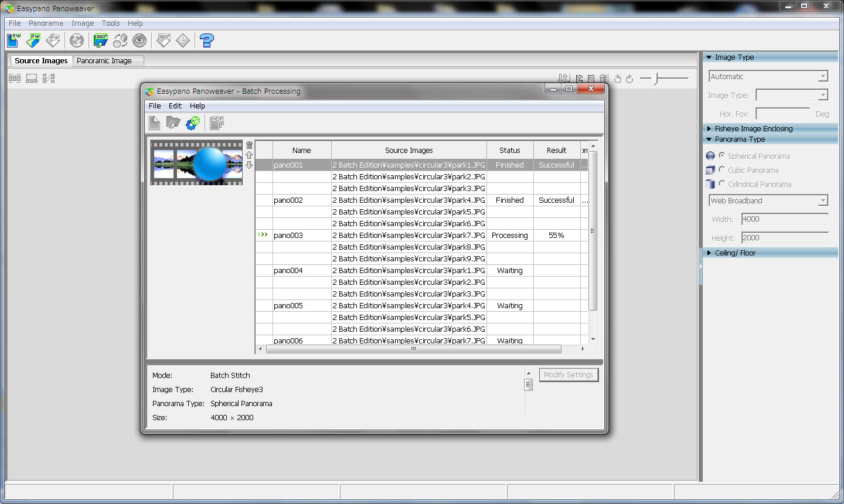
Task: Open the Automatic image type dropdown
Action: pyautogui.click(x=768, y=76)
